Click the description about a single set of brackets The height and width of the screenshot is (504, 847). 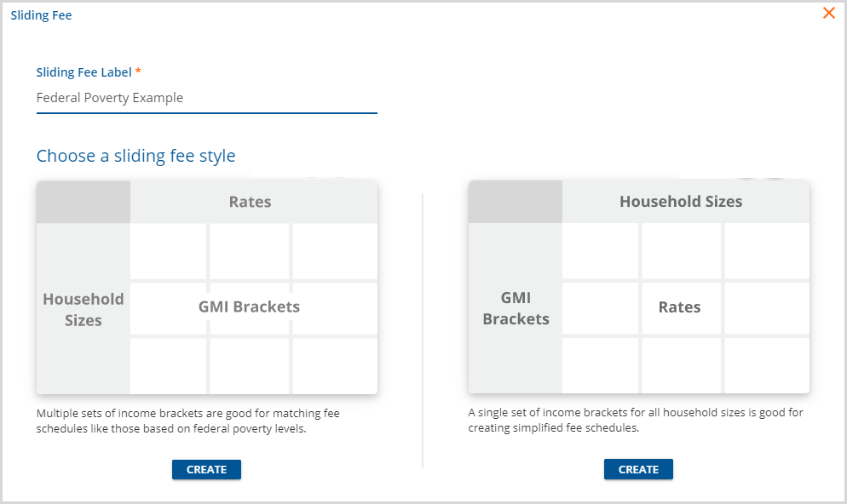point(635,421)
